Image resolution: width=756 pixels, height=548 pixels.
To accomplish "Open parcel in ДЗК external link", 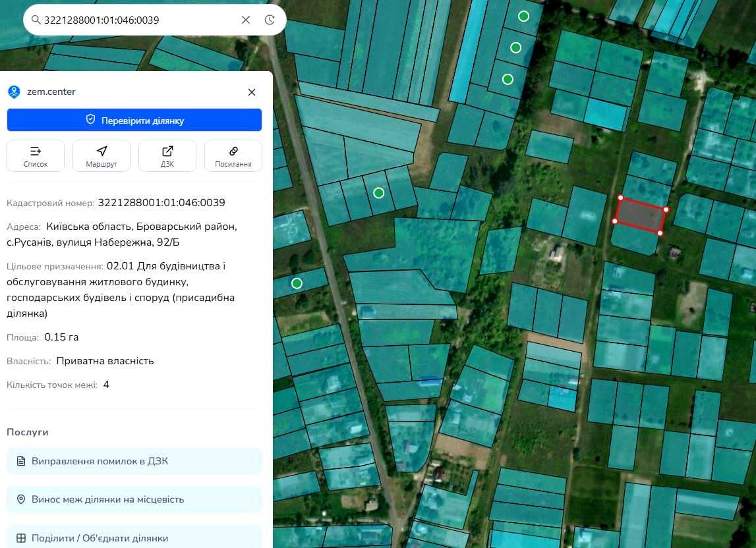I will pos(167,155).
